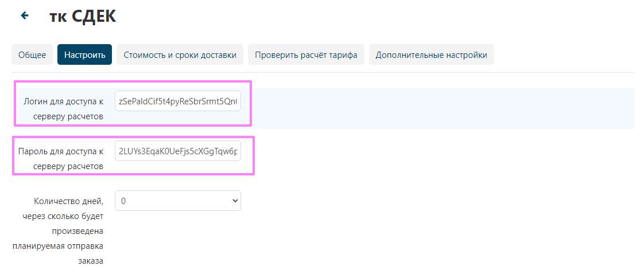Open the Дополнительные настройки tab
The height and width of the screenshot is (274, 644).
point(431,54)
